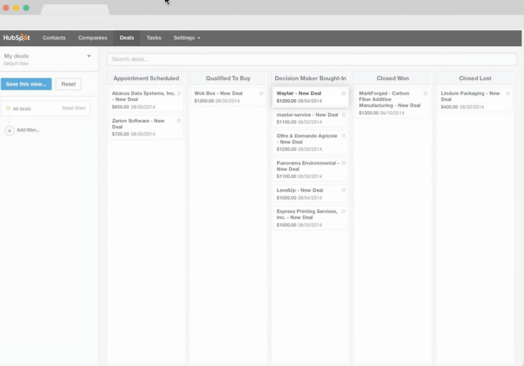Screen dimensions: 524x366
Task: Open the Abacus Data Systems deal card
Action: click(146, 100)
